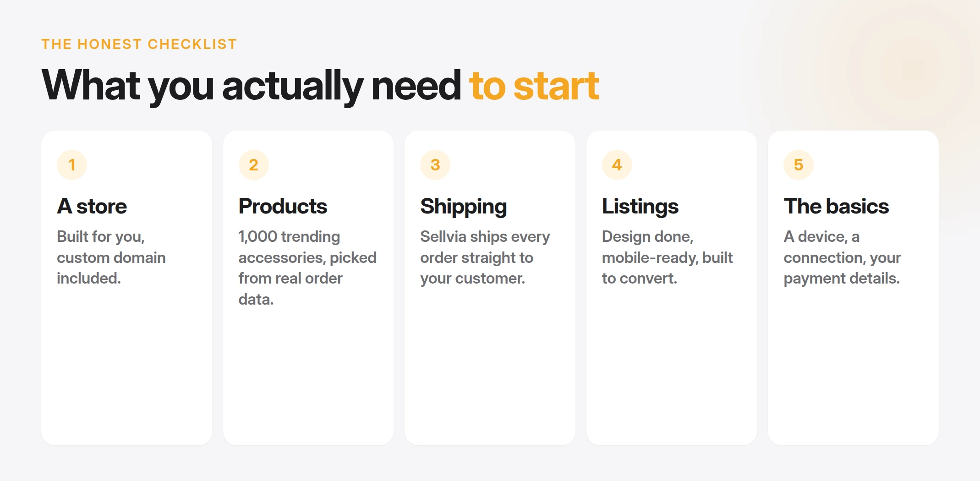
Task: Click 'Built for you, custom domain included' text
Action: tap(111, 257)
